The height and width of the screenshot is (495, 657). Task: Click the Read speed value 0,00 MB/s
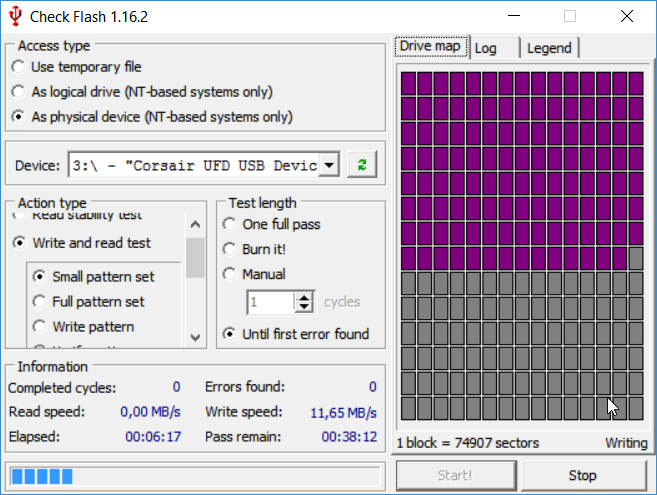tap(150, 412)
